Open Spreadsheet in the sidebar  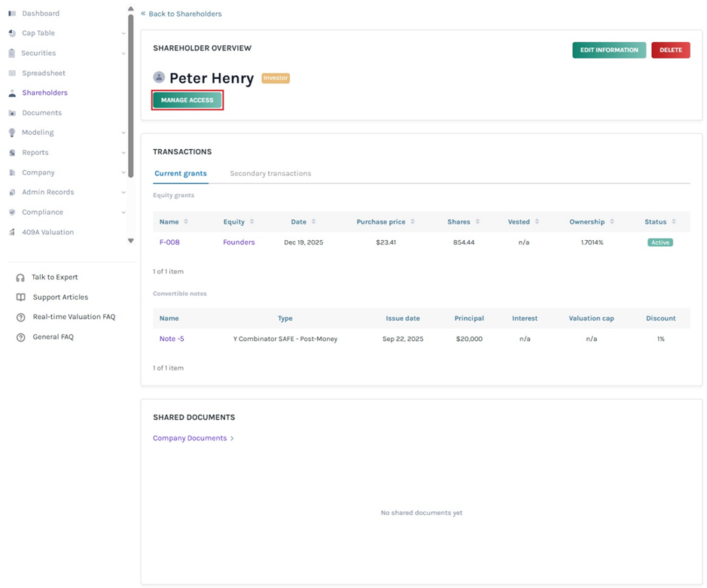pos(44,73)
